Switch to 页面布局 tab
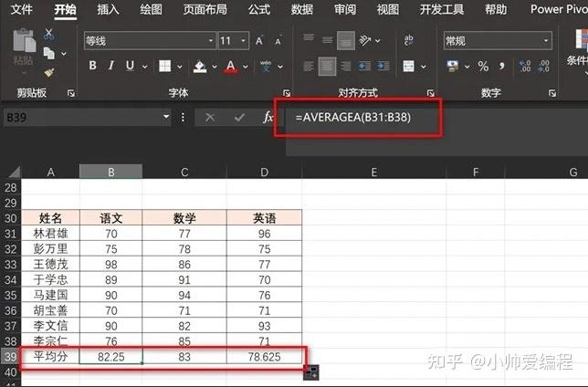Image resolution: width=588 pixels, height=387 pixels. point(205,9)
